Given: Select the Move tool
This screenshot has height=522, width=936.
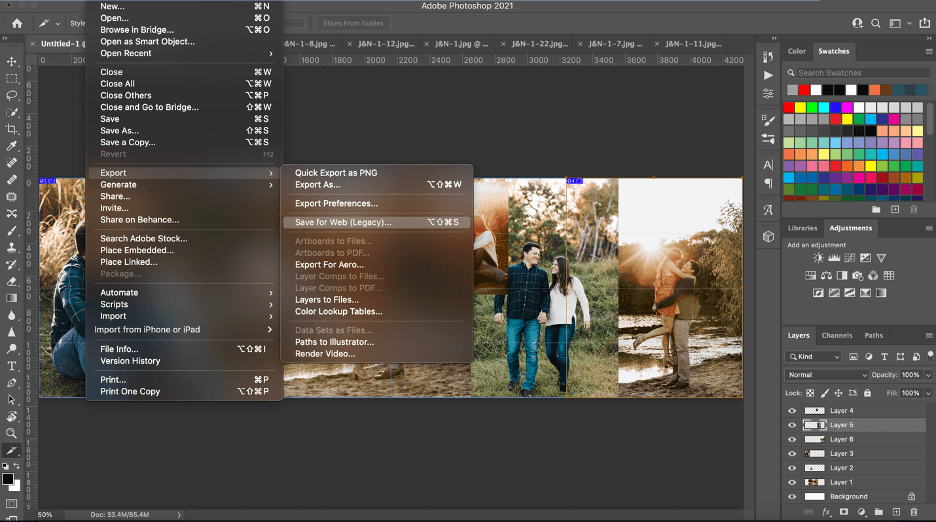Looking at the screenshot, I should click(x=11, y=62).
